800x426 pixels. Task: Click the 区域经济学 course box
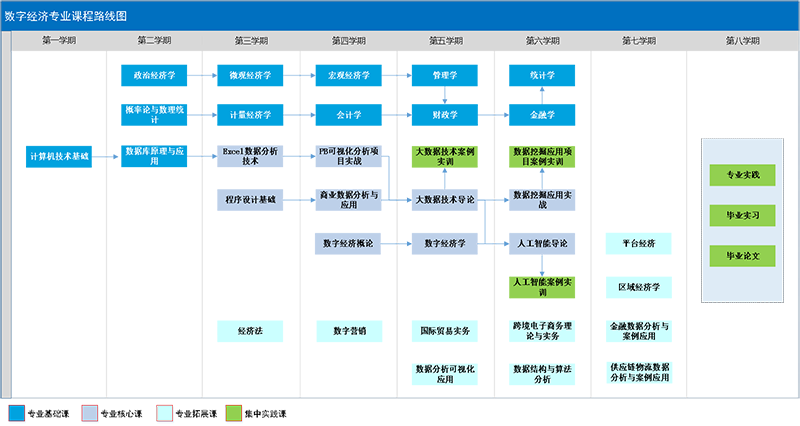[639, 287]
